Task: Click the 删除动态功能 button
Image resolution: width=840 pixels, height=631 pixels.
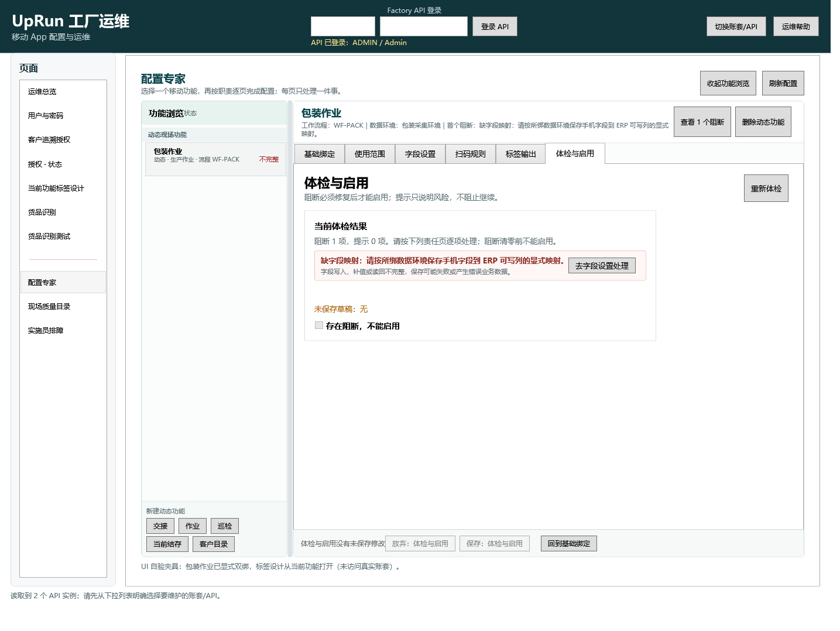Action: 763,122
